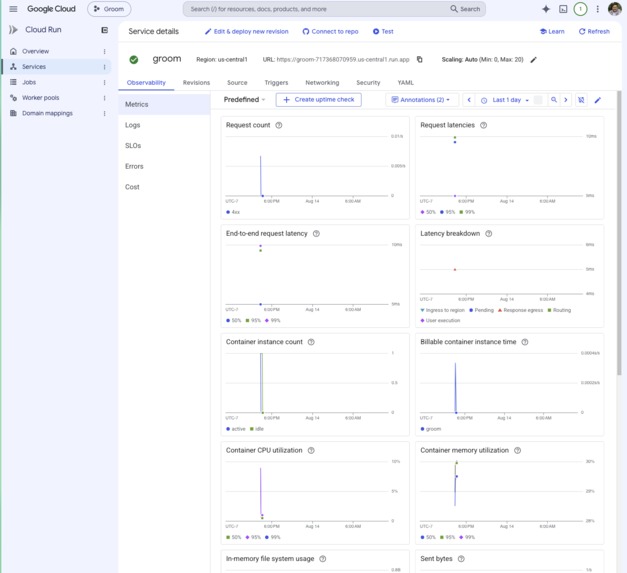Open the main navigation hamburger menu
The height and width of the screenshot is (573, 627).
[13, 9]
